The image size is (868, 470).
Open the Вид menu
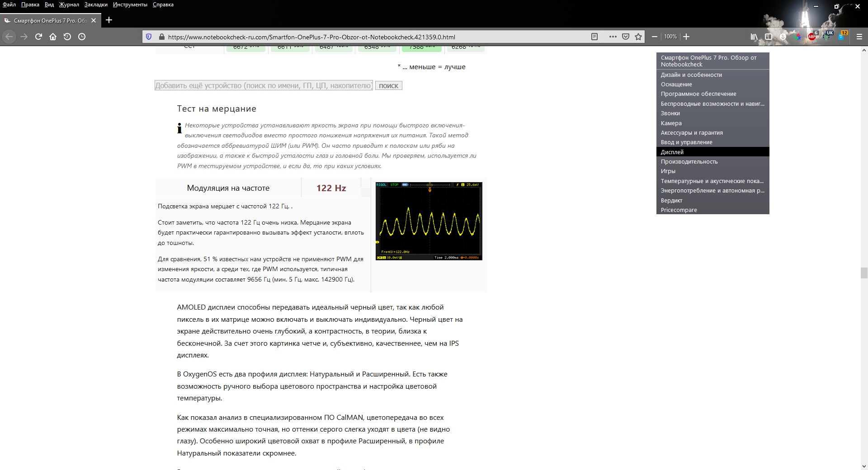tap(49, 5)
